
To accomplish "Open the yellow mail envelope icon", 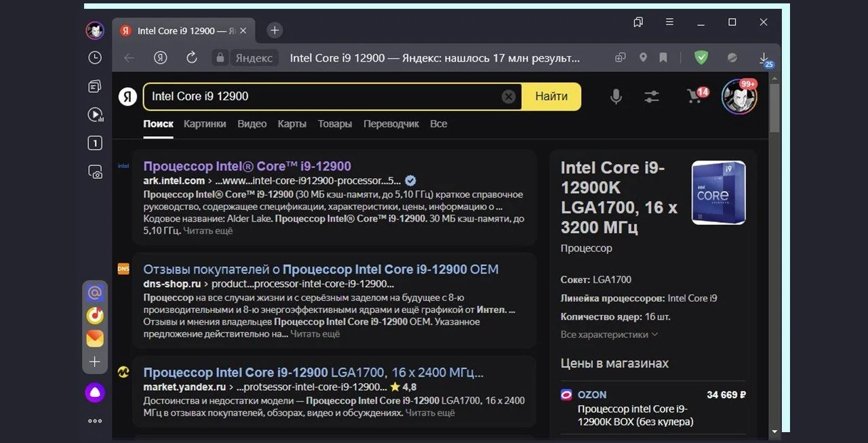I will (x=95, y=337).
